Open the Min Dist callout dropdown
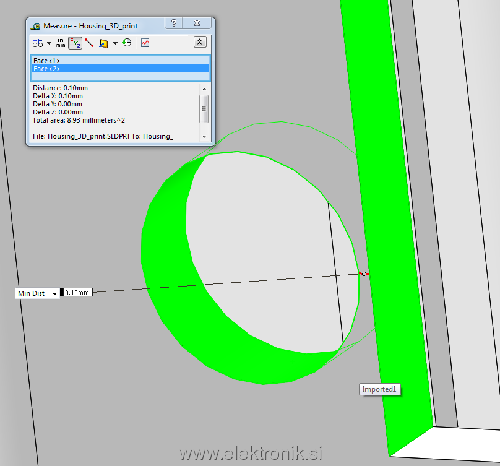500x466 pixels. click(x=54, y=294)
